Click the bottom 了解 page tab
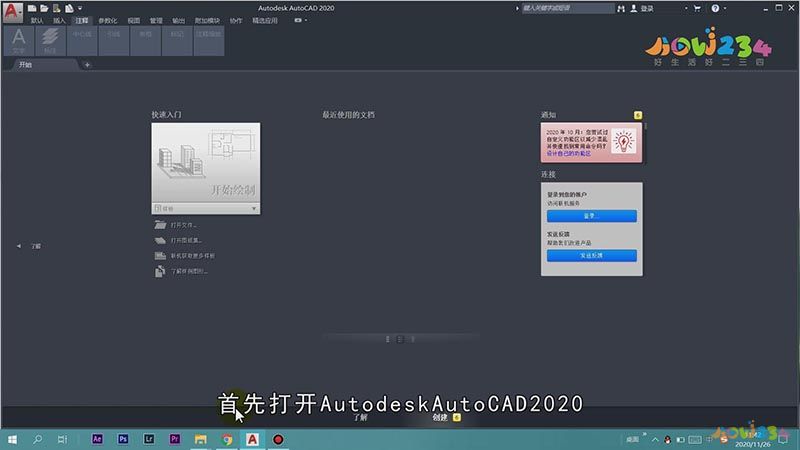Image resolution: width=800 pixels, height=450 pixels. [x=361, y=417]
